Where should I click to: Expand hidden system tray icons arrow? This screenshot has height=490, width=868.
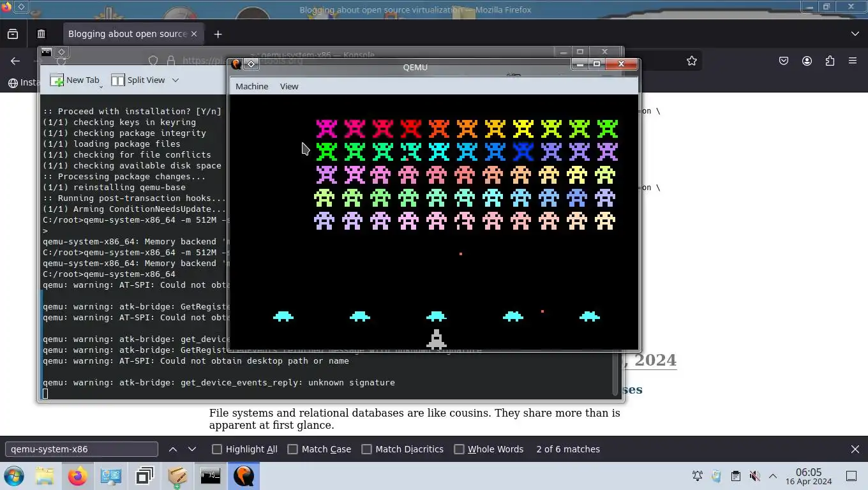coord(772,476)
